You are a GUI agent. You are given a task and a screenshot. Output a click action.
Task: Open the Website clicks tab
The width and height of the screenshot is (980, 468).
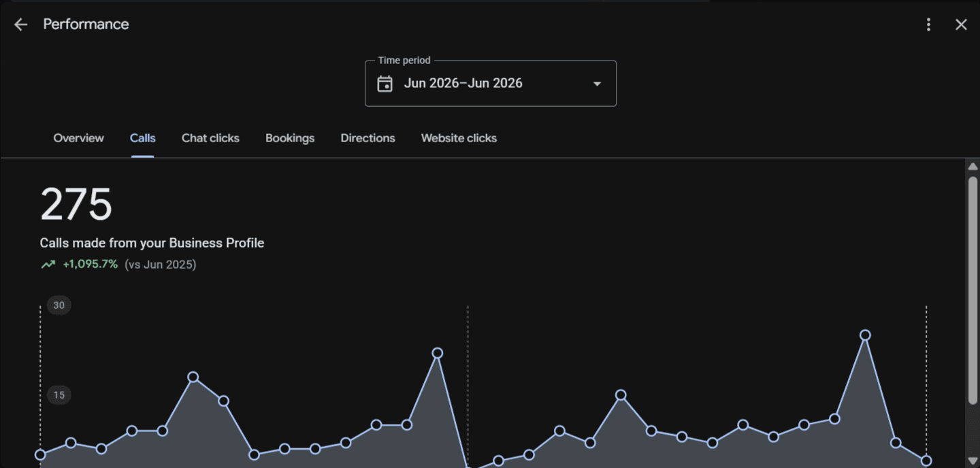[459, 138]
